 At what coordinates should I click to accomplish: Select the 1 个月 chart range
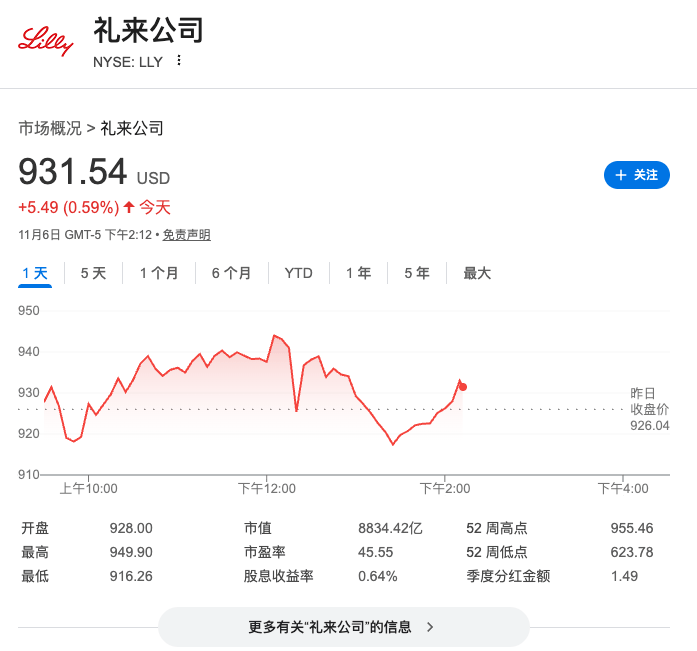[159, 273]
